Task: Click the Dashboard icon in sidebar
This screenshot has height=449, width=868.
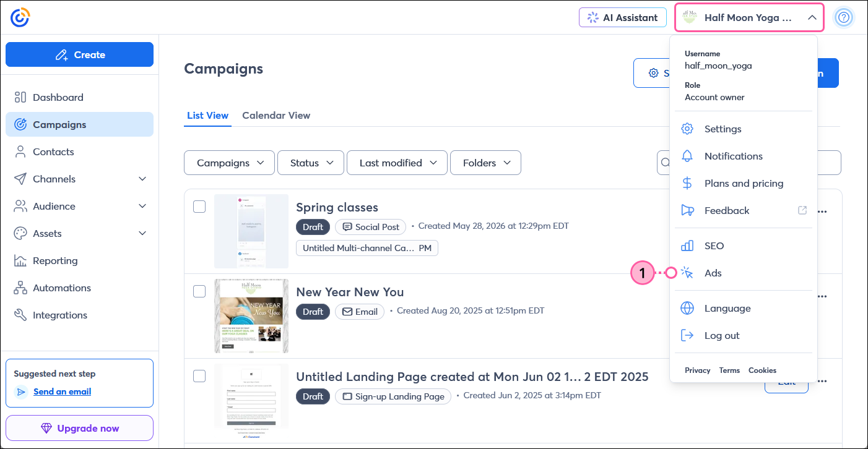Action: [20, 97]
